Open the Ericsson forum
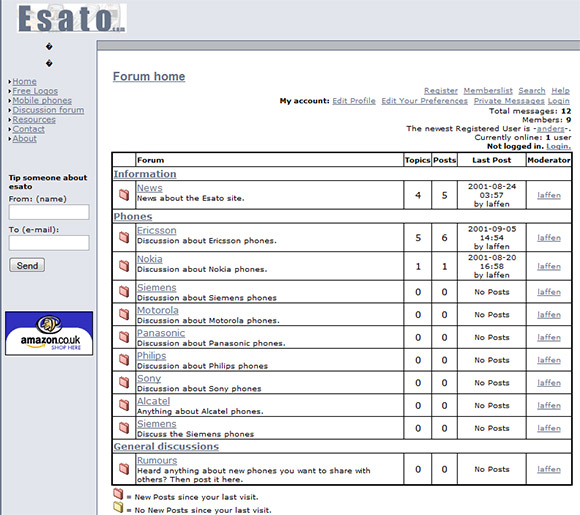Screen dimensions: 580x515 pyautogui.click(x=157, y=230)
